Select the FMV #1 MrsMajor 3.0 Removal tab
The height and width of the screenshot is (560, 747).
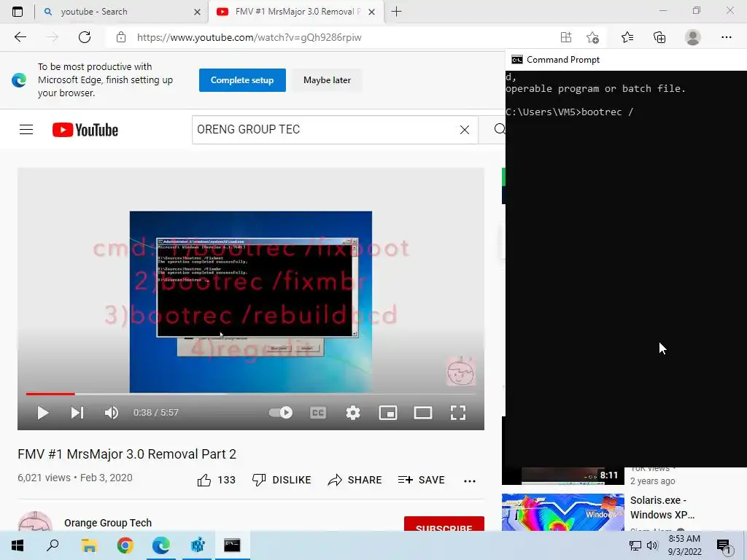pyautogui.click(x=298, y=12)
